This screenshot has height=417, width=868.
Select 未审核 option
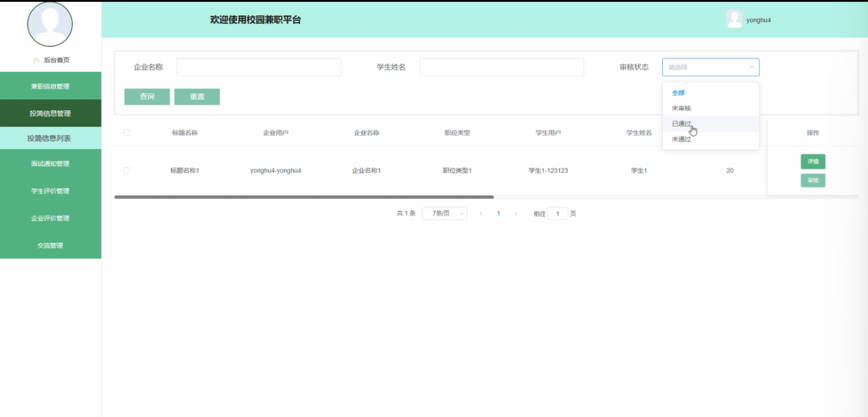coord(710,108)
